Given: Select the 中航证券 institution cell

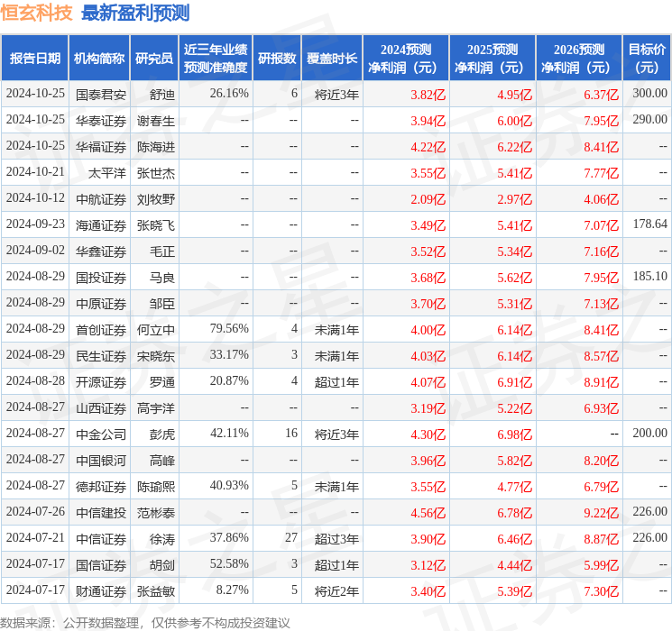Looking at the screenshot, I should point(101,199).
